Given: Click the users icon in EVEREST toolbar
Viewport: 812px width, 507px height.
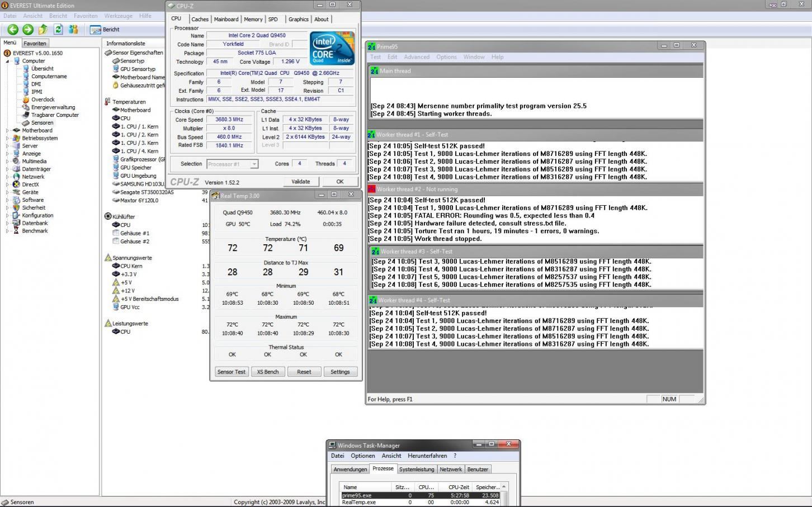Looking at the screenshot, I should [73, 30].
